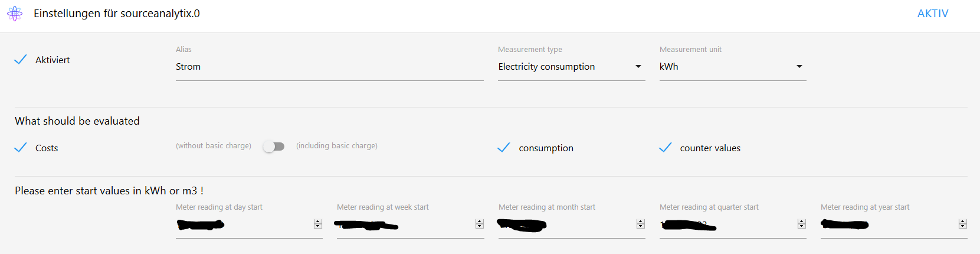
Task: Toggle the Costs checkbox
Action: [x=21, y=148]
